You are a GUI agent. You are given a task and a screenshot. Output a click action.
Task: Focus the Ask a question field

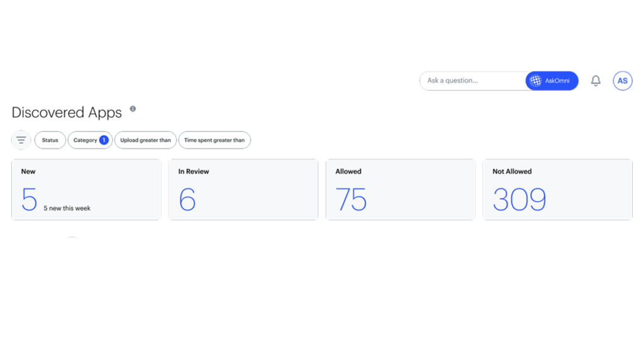coord(472,81)
